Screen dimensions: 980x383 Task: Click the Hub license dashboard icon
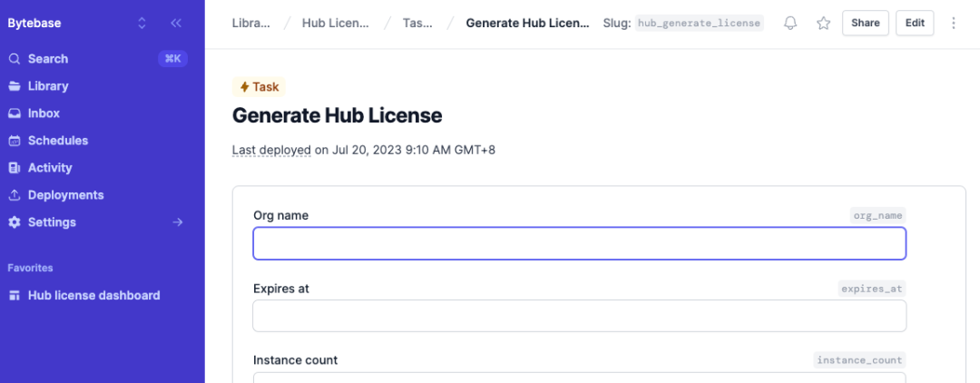pyautogui.click(x=15, y=296)
